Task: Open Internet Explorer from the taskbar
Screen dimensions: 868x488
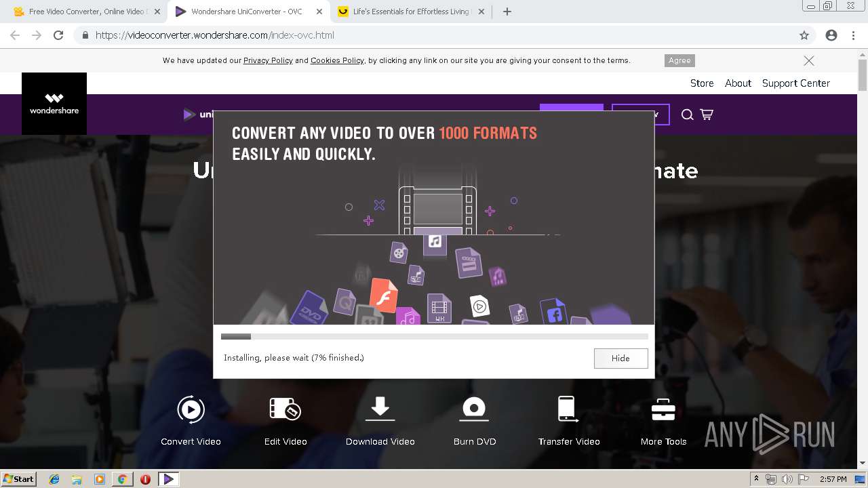Action: coord(54,479)
